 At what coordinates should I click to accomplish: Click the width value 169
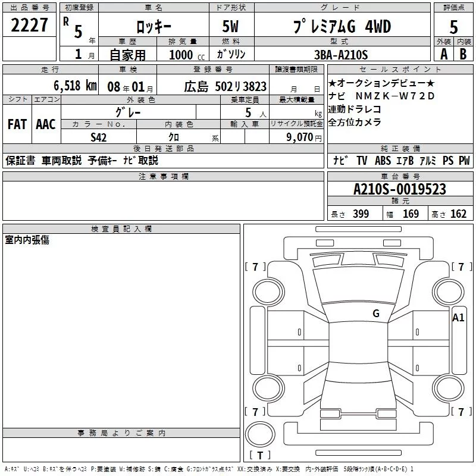click(x=411, y=214)
